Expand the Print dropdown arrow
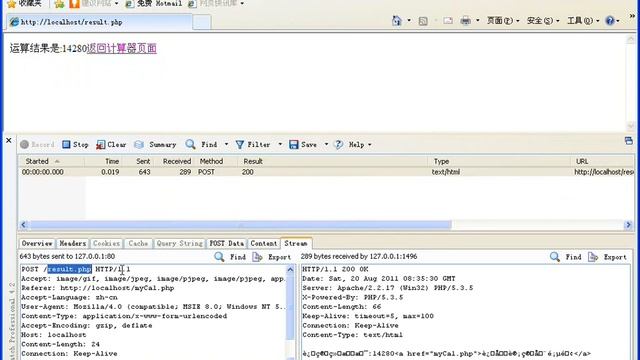 (478, 20)
